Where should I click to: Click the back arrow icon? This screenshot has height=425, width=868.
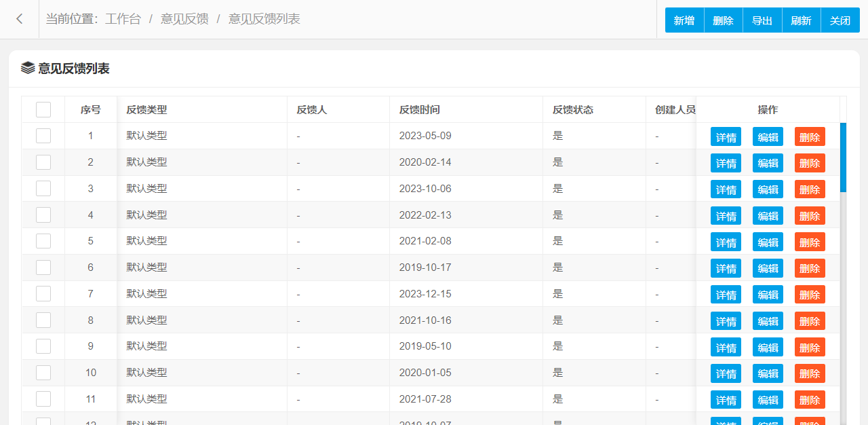coord(20,19)
